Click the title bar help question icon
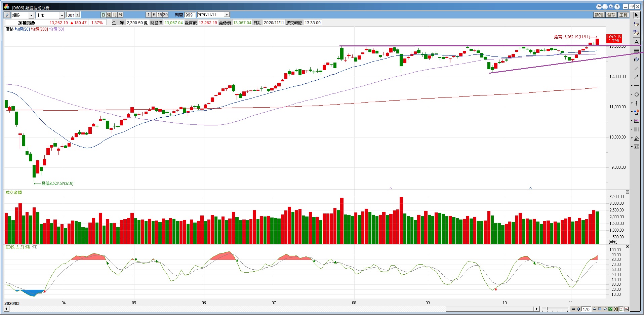This screenshot has height=315, width=644. [617, 7]
